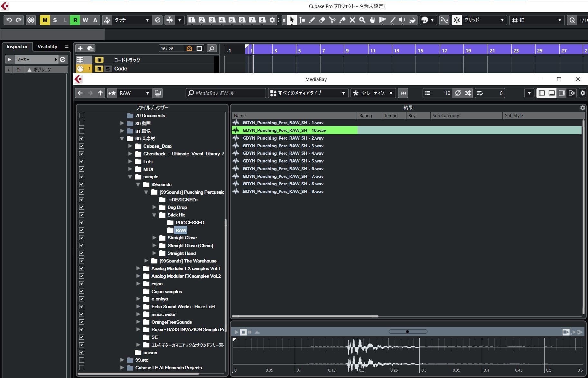This screenshot has width=588, height=378.
Task: Select GDYN_Punching_Perc_RAW_SH - 5.wav file
Action: tap(283, 161)
